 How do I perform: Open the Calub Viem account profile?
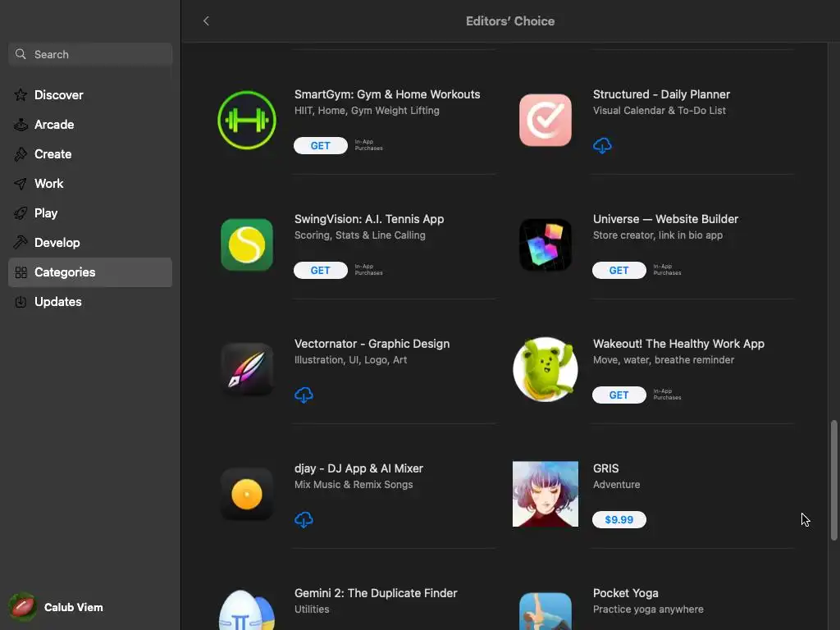[57, 607]
